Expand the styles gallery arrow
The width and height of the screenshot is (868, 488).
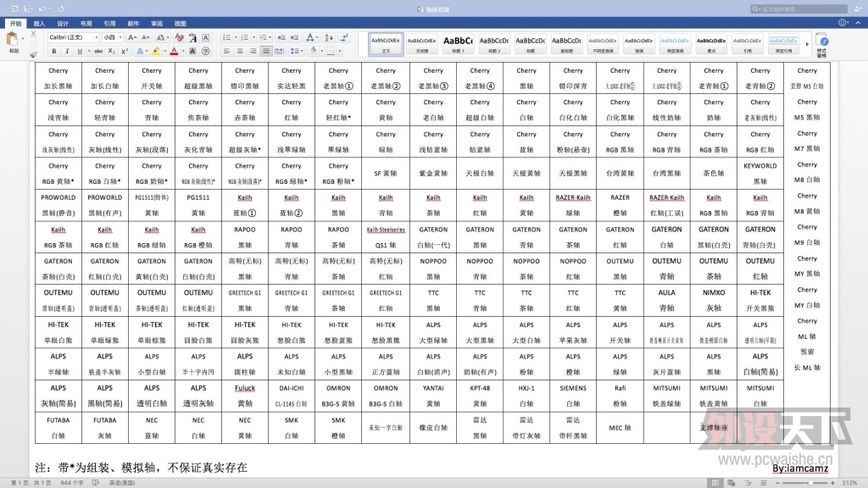point(807,44)
